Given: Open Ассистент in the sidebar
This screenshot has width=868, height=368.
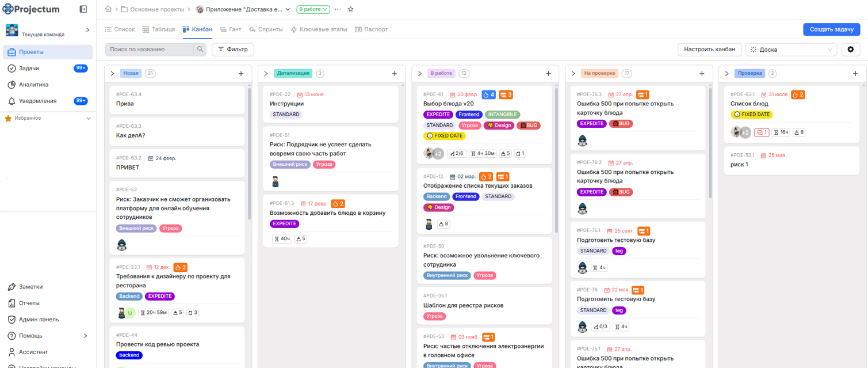Looking at the screenshot, I should [x=48, y=352].
